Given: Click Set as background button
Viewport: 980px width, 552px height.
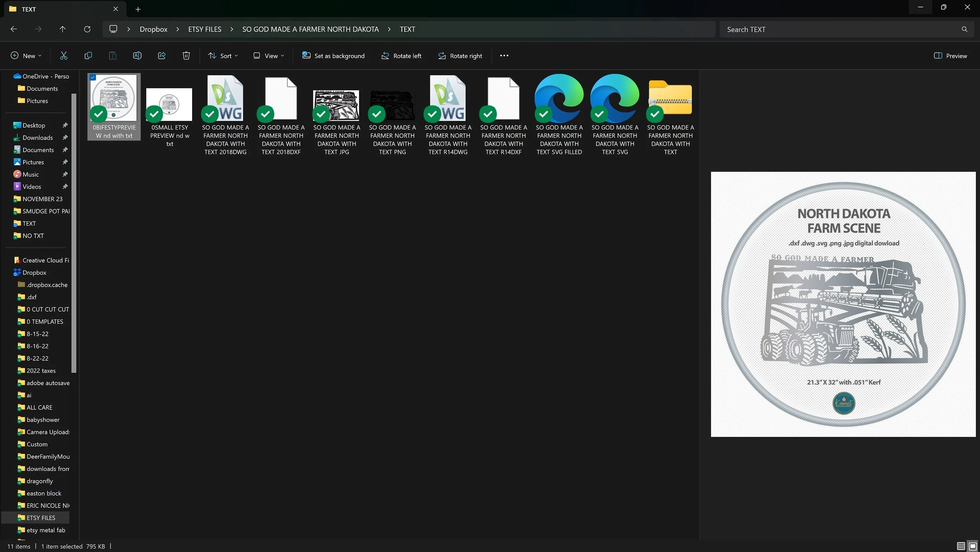Looking at the screenshot, I should click(333, 56).
